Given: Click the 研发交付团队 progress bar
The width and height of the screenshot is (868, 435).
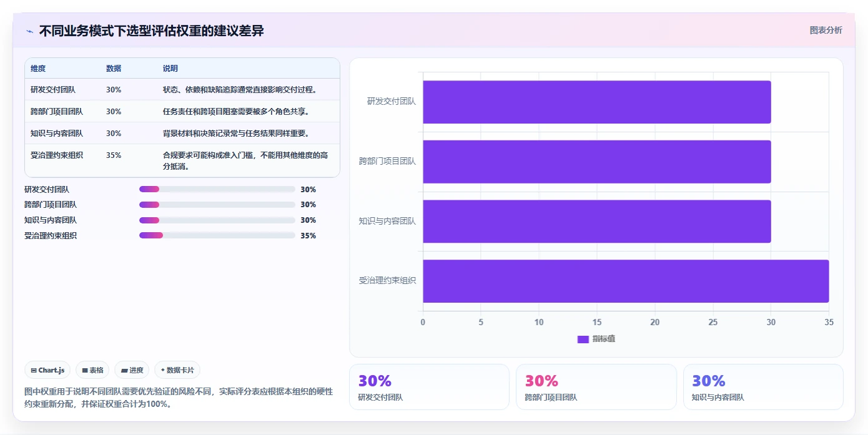Looking at the screenshot, I should (217, 189).
